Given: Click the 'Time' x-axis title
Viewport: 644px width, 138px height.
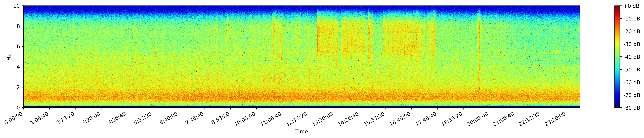Looking at the screenshot, I should [301, 132].
